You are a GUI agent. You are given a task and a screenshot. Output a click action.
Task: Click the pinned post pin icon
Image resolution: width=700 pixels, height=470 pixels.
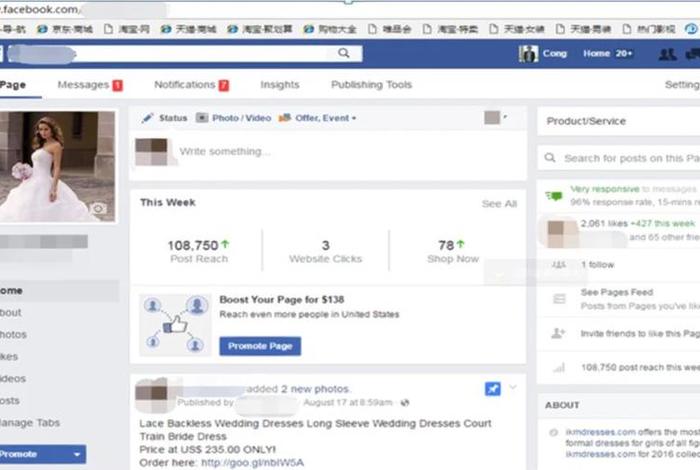tap(492, 389)
